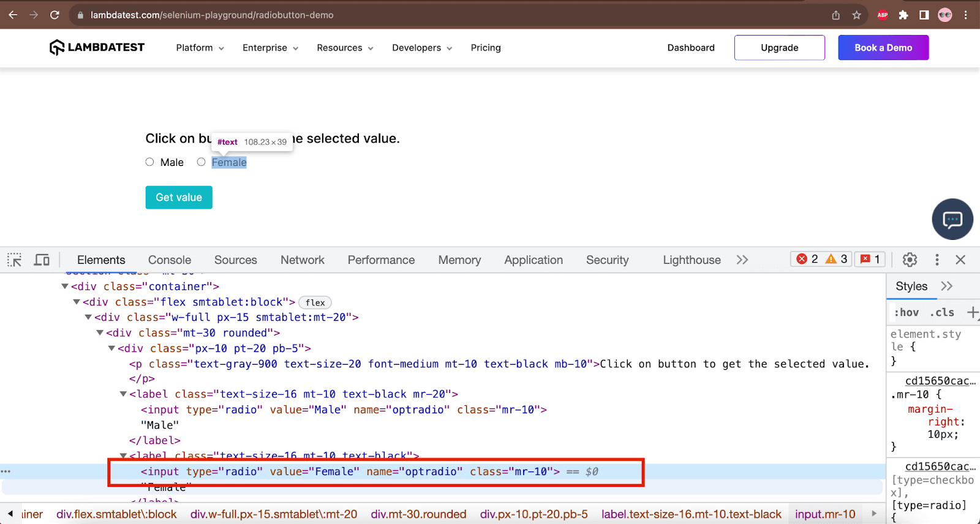The height and width of the screenshot is (524, 980).
Task: Show more DevTools tabs with the chevrons
Action: pos(742,260)
